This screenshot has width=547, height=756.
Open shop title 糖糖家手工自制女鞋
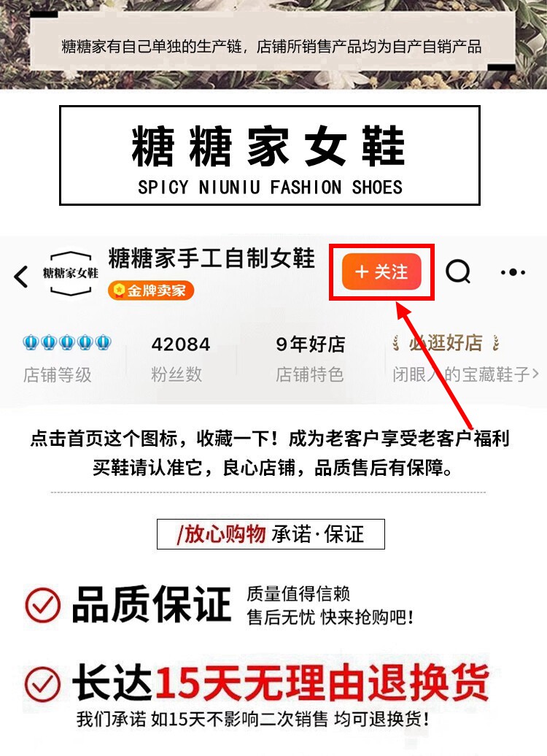(x=212, y=258)
